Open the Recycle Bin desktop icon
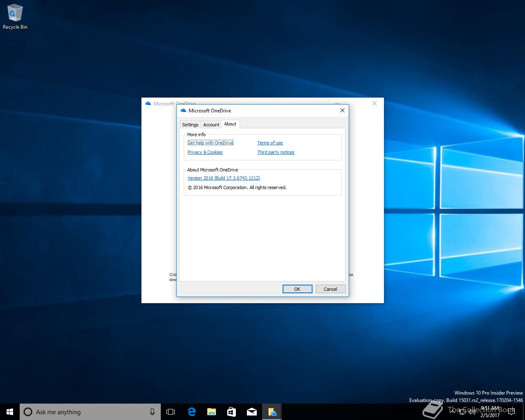This screenshot has height=420, width=525. point(15,16)
